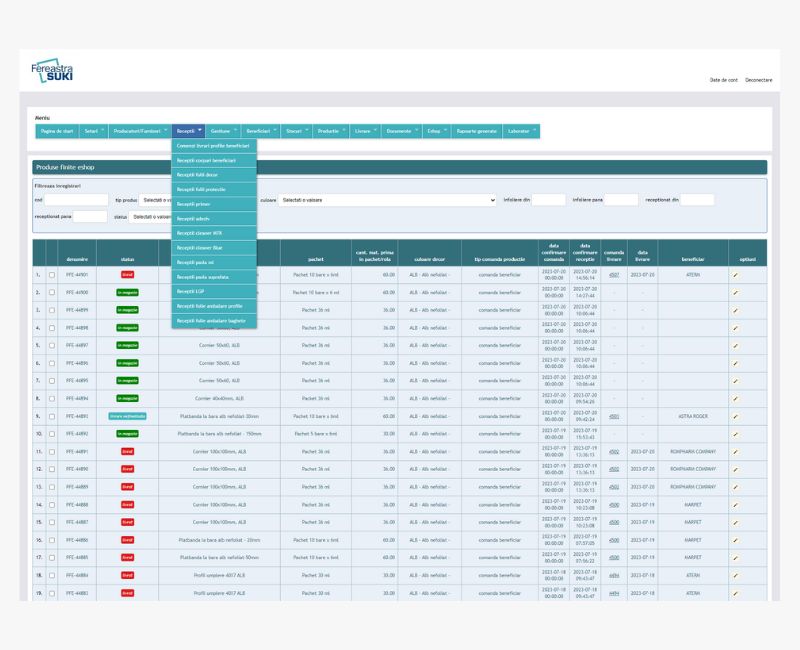Image resolution: width=800 pixels, height=650 pixels.
Task: Open the Rapoarte generale menu tab
Action: [x=476, y=131]
